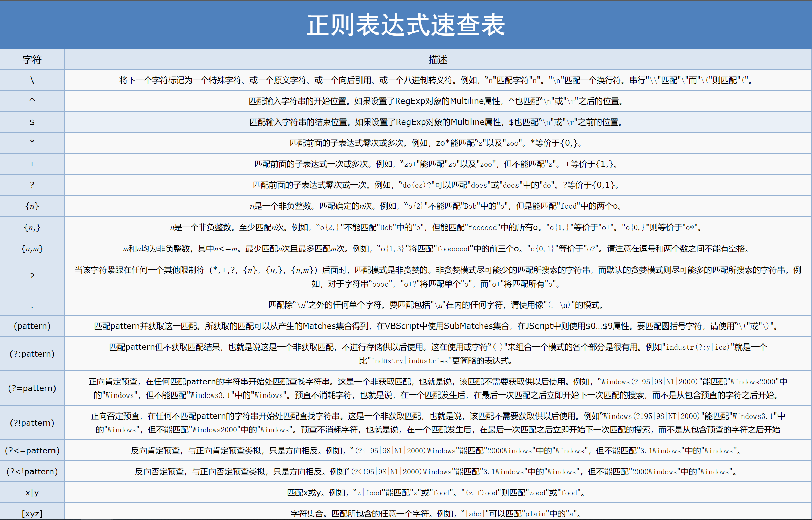Click the 字符 column header
Screen dimensions: 812x520
coord(32,60)
